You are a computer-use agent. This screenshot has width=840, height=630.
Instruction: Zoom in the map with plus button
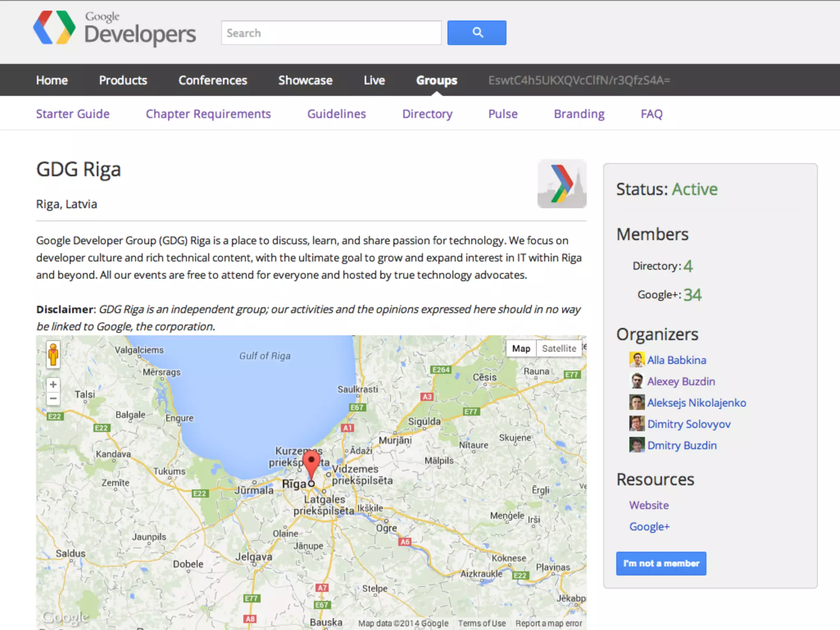point(53,384)
